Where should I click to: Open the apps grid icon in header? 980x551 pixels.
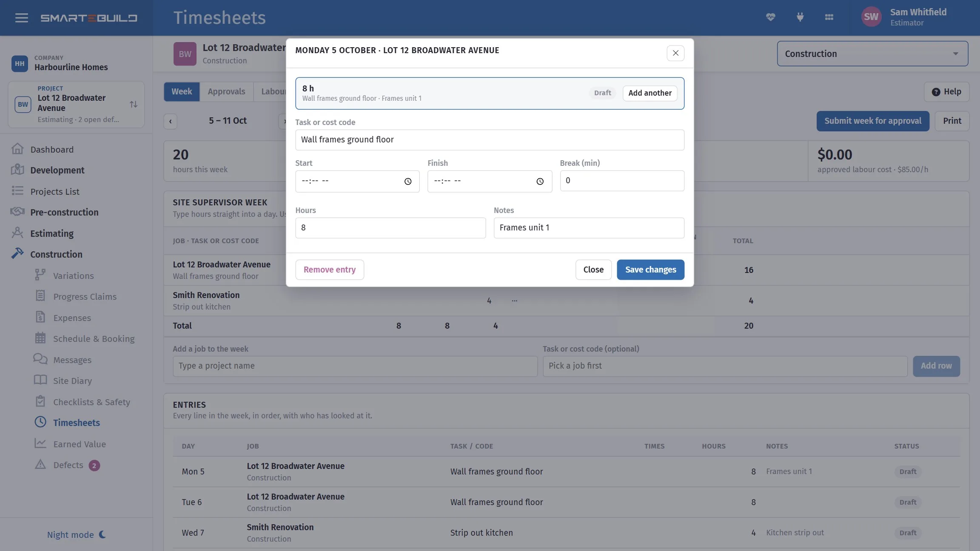click(x=829, y=17)
